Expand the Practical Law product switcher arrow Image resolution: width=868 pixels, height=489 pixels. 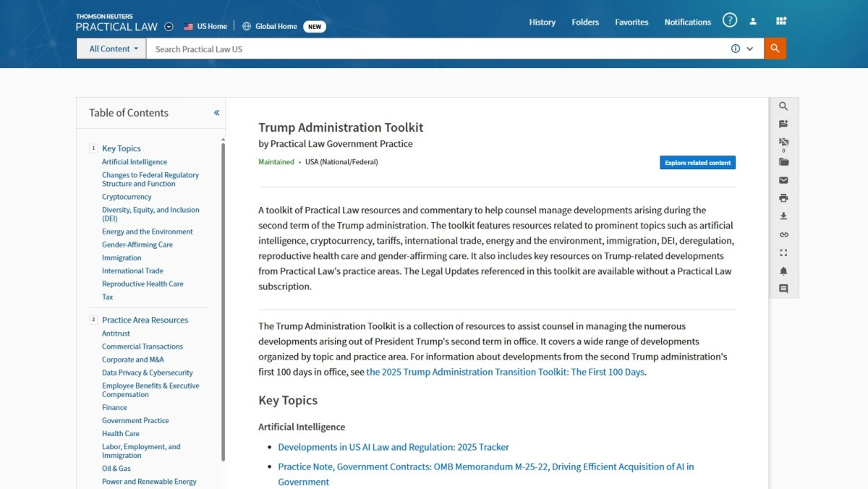(x=169, y=27)
